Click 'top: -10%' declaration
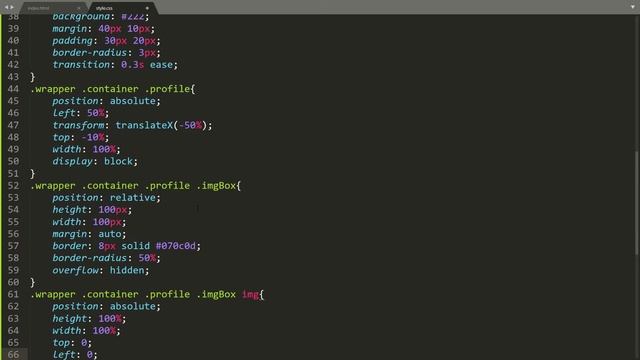 tap(80, 138)
